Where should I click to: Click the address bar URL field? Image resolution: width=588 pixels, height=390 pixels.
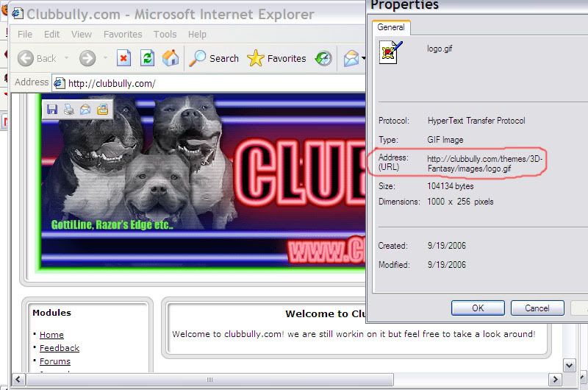pos(209,83)
